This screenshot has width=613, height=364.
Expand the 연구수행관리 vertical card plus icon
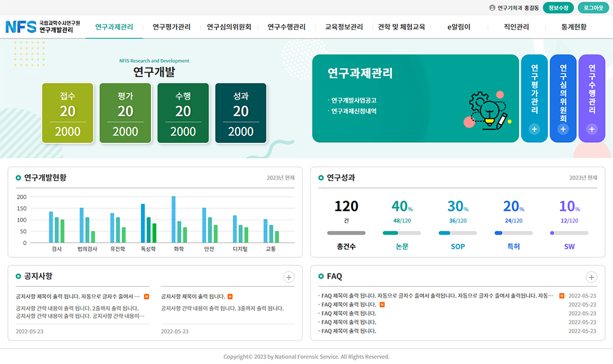(592, 129)
